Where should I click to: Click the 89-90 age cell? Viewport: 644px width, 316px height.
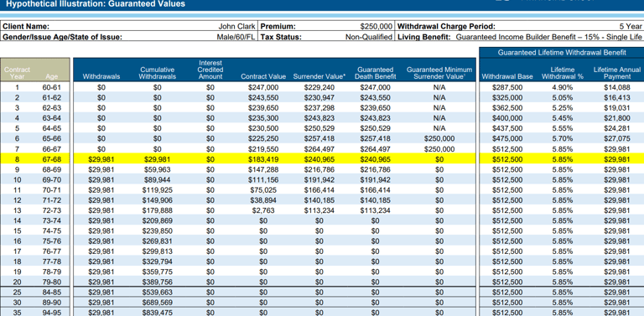pos(52,303)
